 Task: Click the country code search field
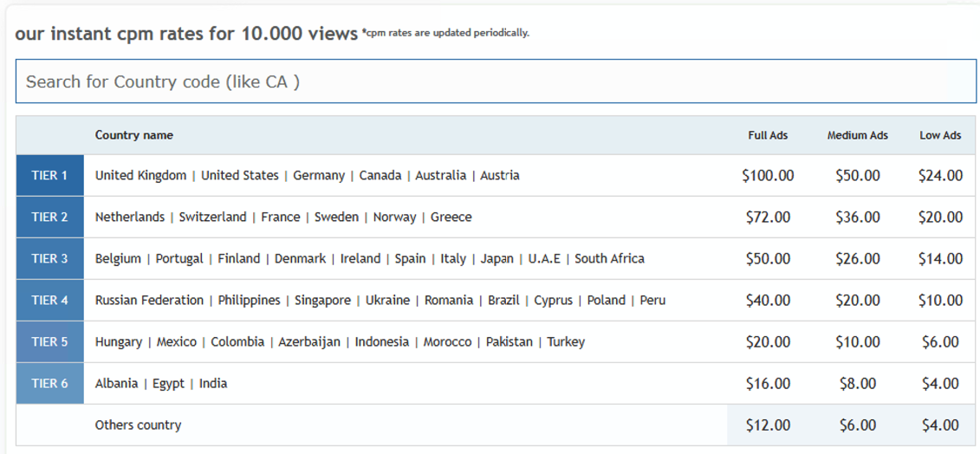pyautogui.click(x=495, y=81)
